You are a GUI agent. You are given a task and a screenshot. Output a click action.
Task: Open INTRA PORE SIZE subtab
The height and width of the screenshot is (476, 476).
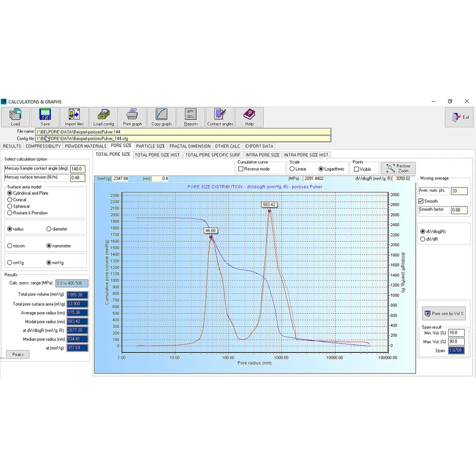pyautogui.click(x=262, y=155)
